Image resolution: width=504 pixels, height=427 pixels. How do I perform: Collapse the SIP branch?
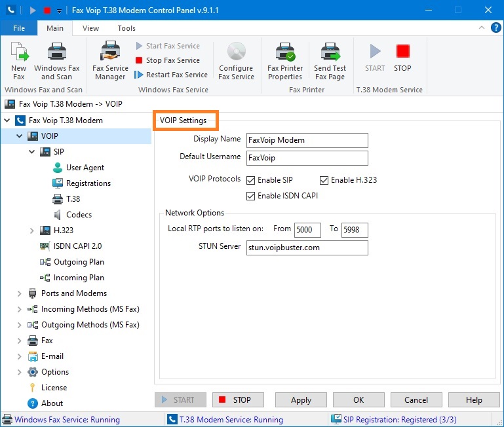[32, 152]
